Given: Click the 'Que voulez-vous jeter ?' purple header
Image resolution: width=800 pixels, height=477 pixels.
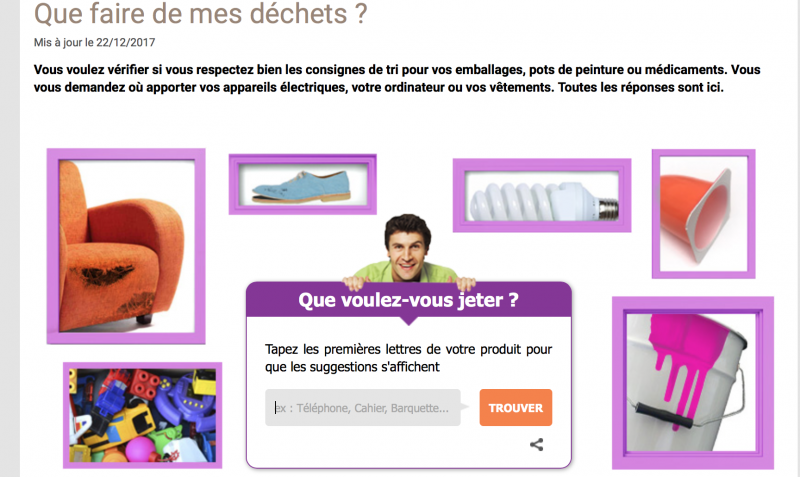Looking at the screenshot, I should (409, 299).
